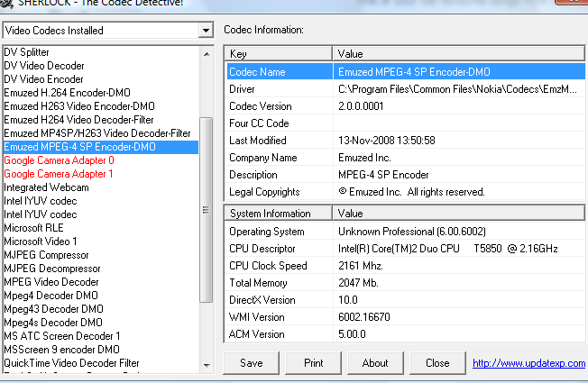The width and height of the screenshot is (588, 383).
Task: Select MSScreen 9 encoder DMO entry
Action: click(101, 350)
